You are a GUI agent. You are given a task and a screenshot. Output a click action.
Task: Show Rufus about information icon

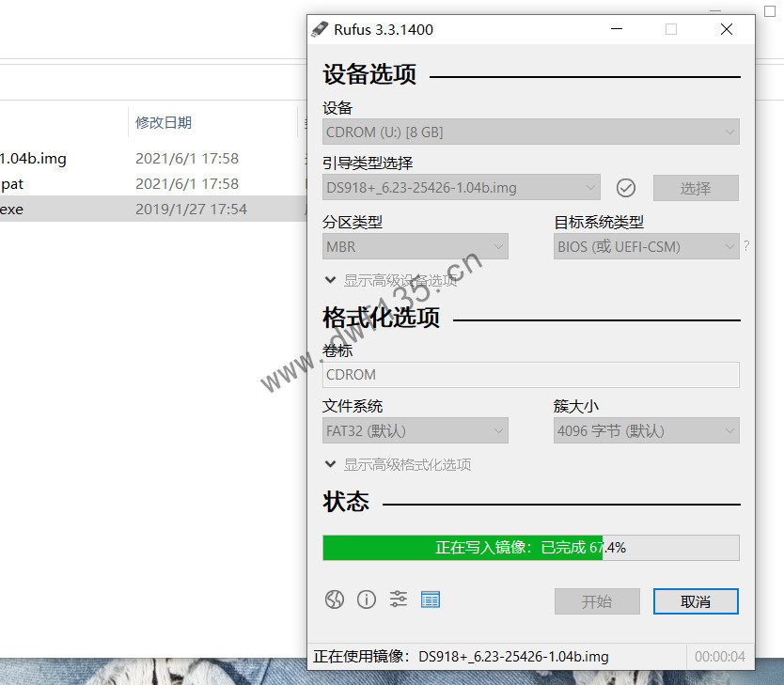click(x=367, y=599)
